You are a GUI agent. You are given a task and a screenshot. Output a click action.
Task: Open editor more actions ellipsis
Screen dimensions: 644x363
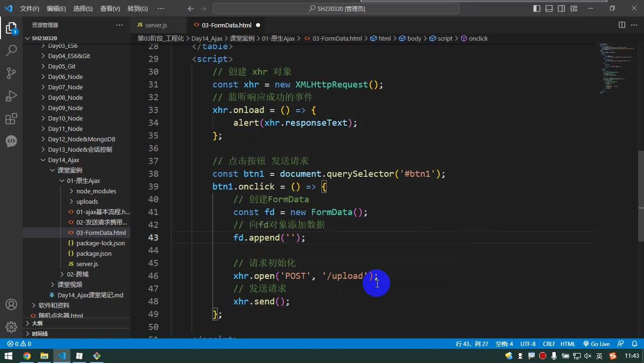(x=635, y=25)
